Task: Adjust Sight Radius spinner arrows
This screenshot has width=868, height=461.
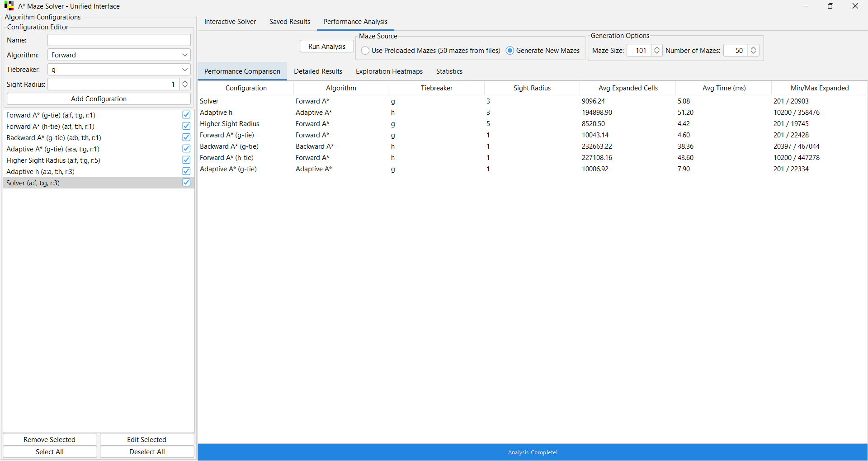Action: pos(185,84)
